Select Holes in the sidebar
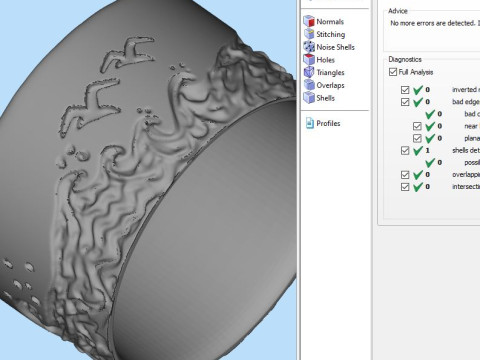The width and height of the screenshot is (480, 360). 325,60
